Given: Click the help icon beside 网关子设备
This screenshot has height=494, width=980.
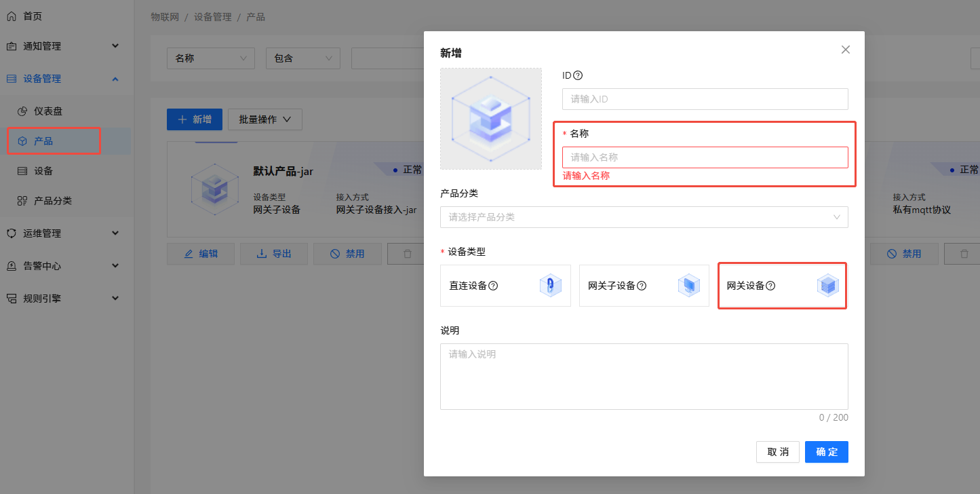Looking at the screenshot, I should 642,286.
